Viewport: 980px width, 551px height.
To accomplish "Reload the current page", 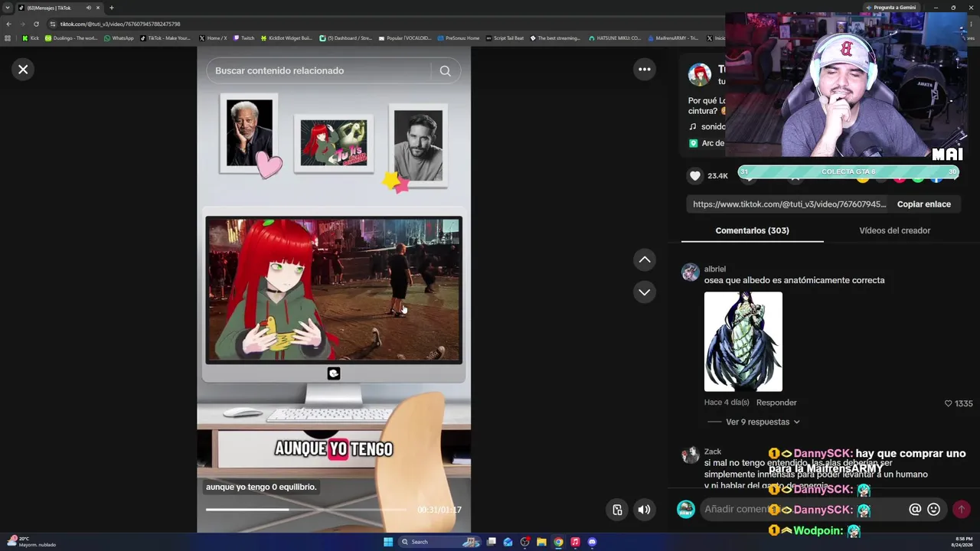I will [x=36, y=24].
